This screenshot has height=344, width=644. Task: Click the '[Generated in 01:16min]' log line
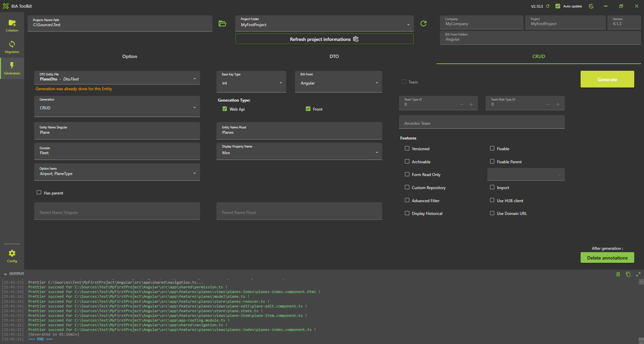(x=54, y=334)
